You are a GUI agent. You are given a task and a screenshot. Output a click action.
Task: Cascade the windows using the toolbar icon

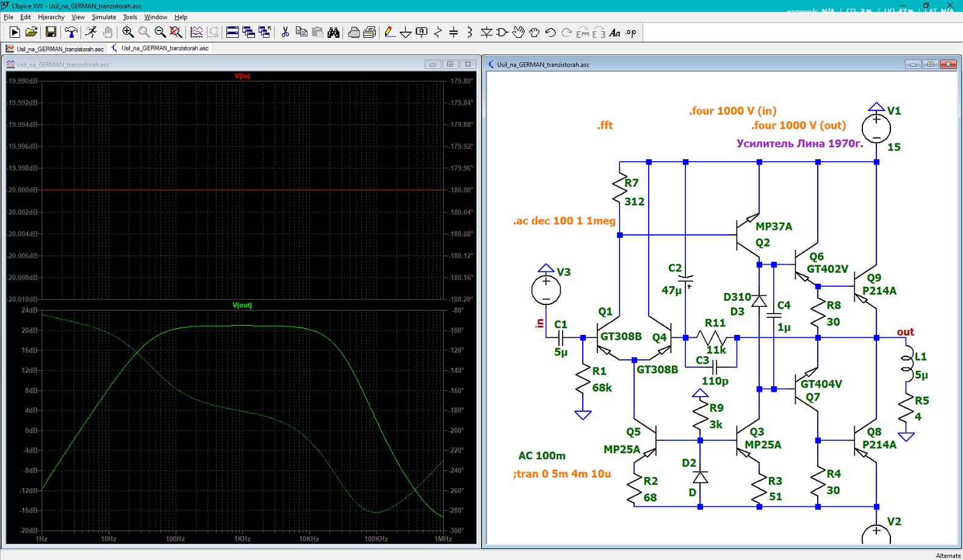click(x=248, y=32)
